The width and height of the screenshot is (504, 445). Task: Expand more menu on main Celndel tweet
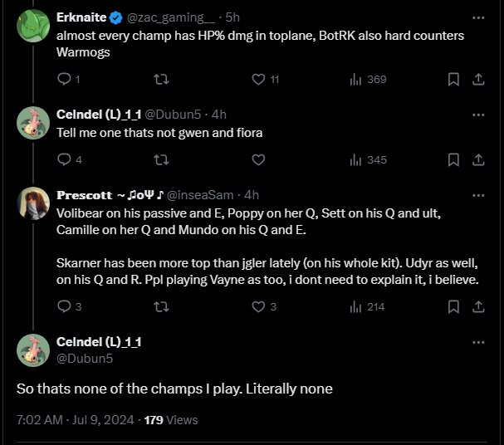(478, 343)
